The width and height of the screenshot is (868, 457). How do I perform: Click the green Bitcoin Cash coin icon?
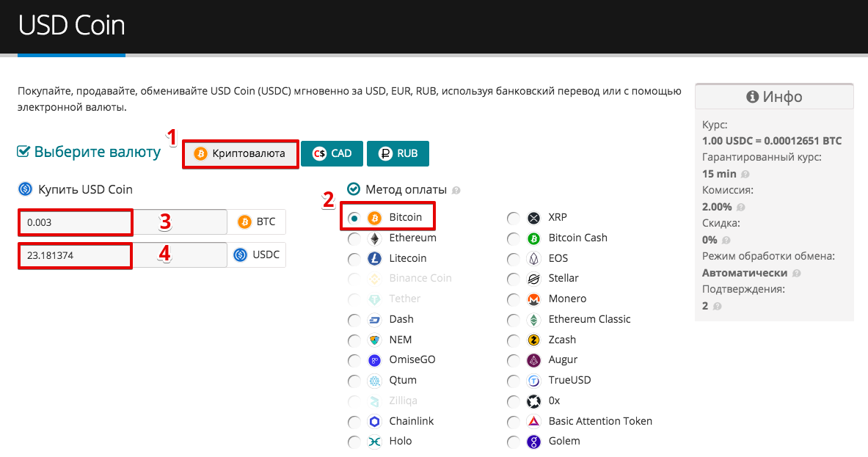point(533,238)
